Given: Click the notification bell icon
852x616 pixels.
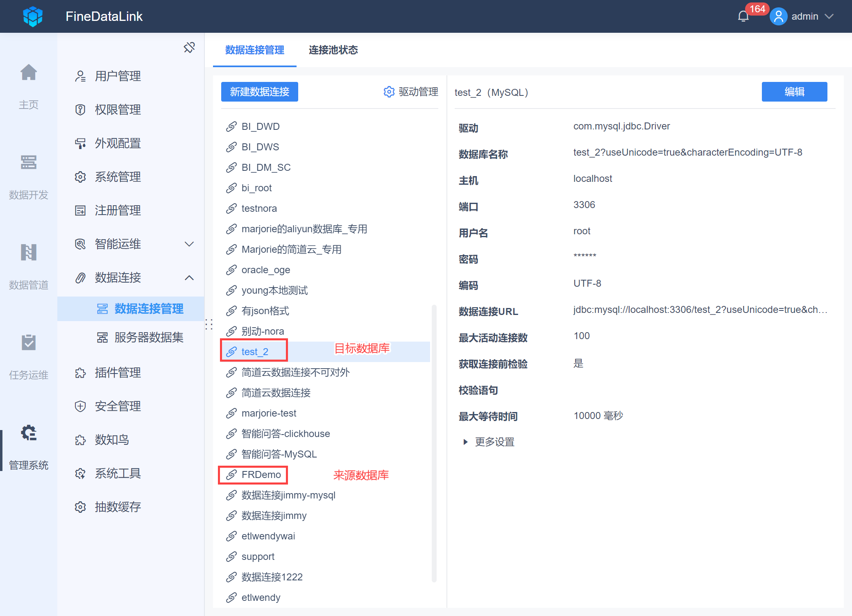Looking at the screenshot, I should 743,16.
